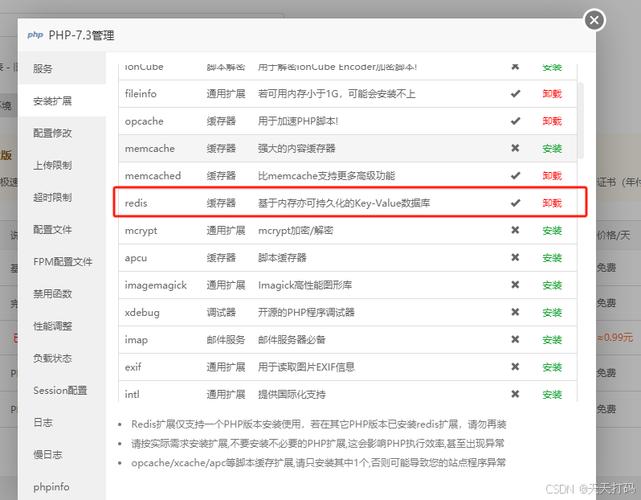This screenshot has height=500, width=641.
Task: Install the exif extension
Action: pyautogui.click(x=552, y=367)
